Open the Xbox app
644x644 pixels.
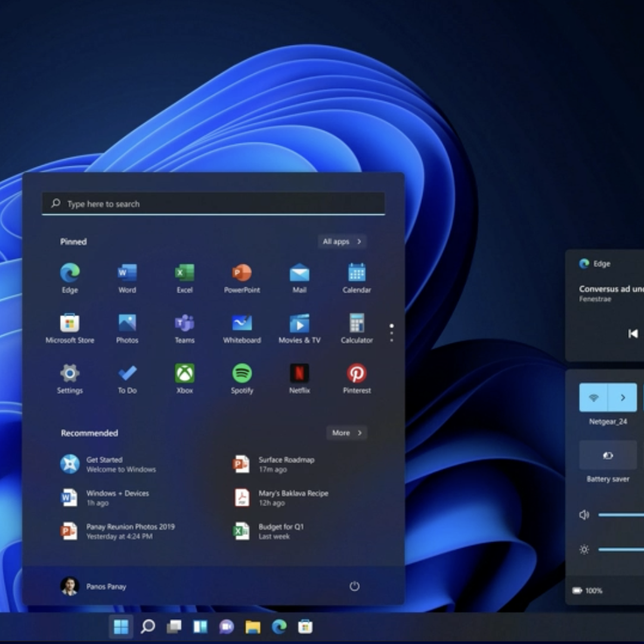(184, 379)
